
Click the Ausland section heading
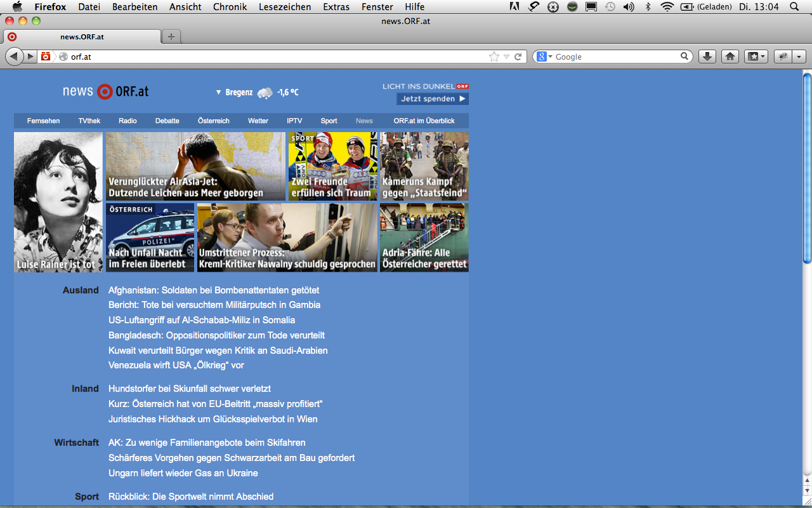[81, 290]
